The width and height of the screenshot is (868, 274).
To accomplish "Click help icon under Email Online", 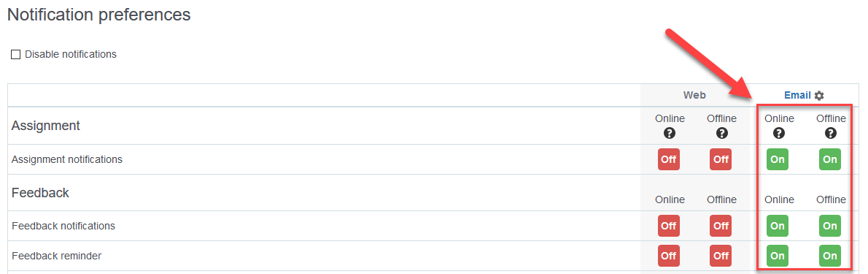I will click(x=779, y=133).
